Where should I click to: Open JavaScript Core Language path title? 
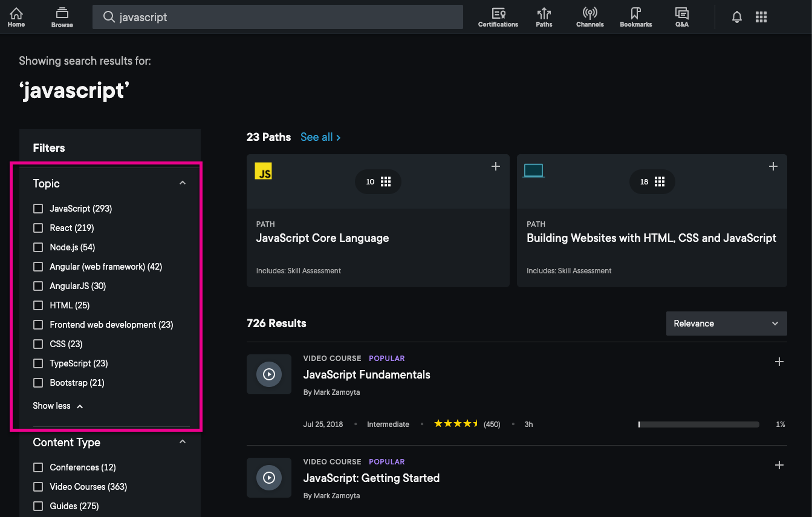tap(322, 238)
